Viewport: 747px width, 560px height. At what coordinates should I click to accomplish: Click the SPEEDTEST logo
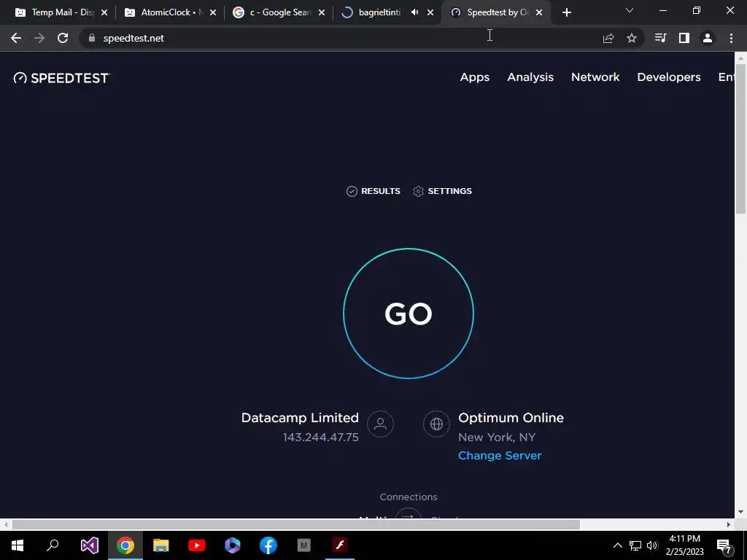click(61, 78)
